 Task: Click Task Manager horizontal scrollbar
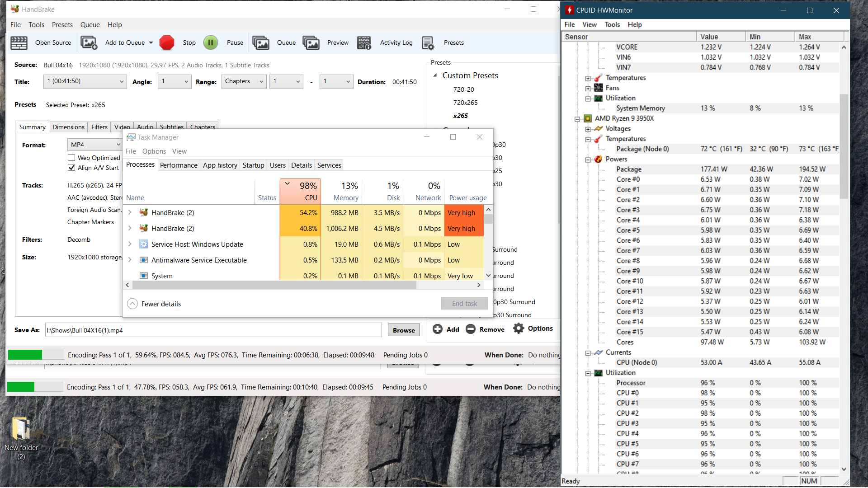(274, 285)
